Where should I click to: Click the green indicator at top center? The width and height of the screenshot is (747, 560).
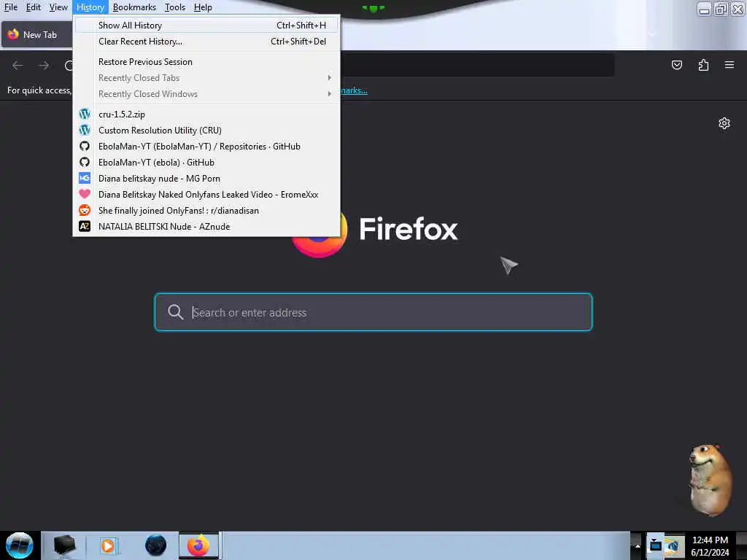[373, 8]
